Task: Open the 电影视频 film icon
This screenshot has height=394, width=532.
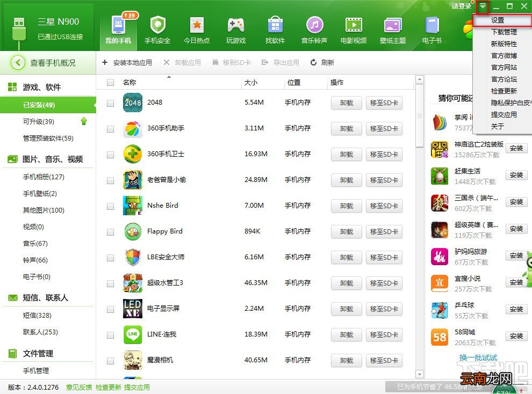Action: tap(354, 25)
